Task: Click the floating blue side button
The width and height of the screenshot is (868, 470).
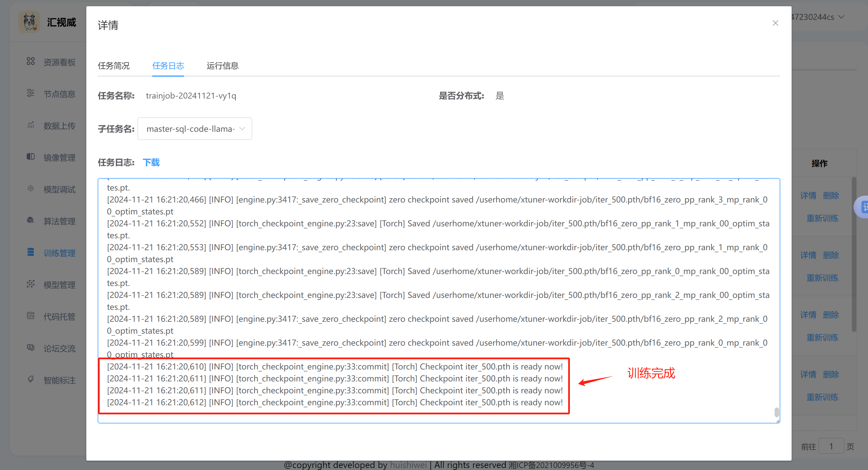Action: coord(861,207)
